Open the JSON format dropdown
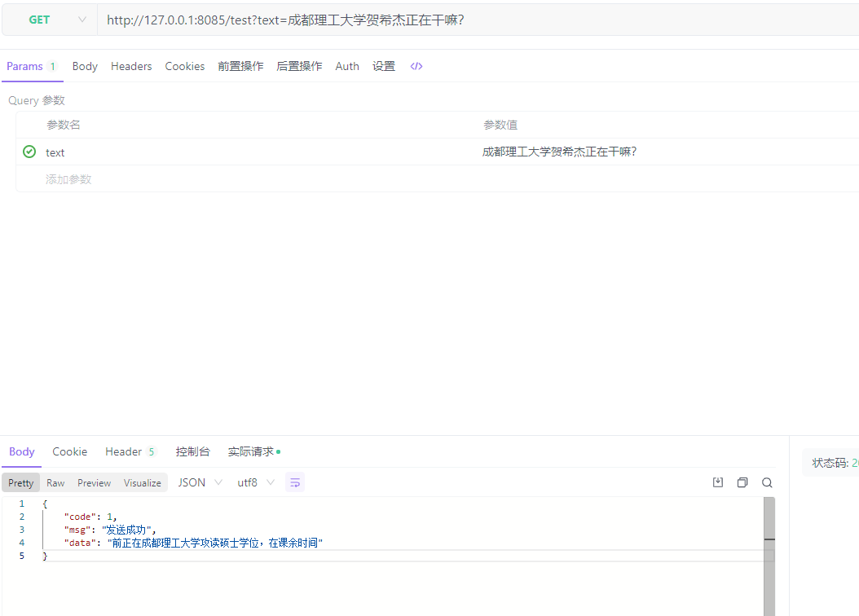Image resolution: width=859 pixels, height=616 pixels. point(200,482)
